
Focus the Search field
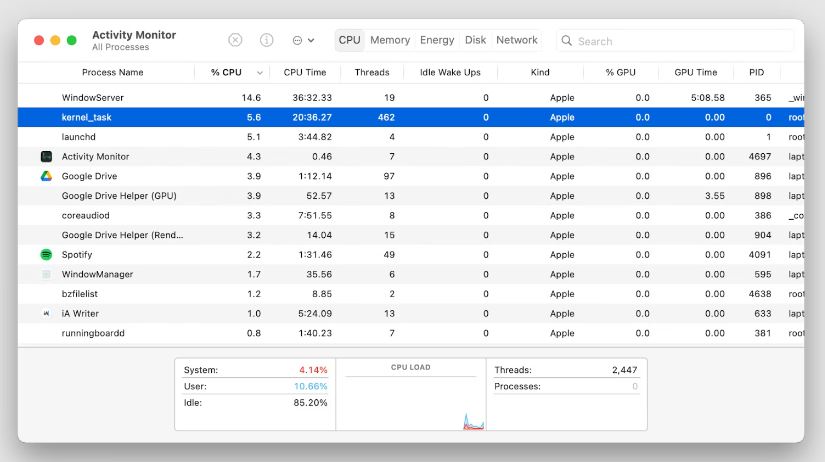pos(675,41)
